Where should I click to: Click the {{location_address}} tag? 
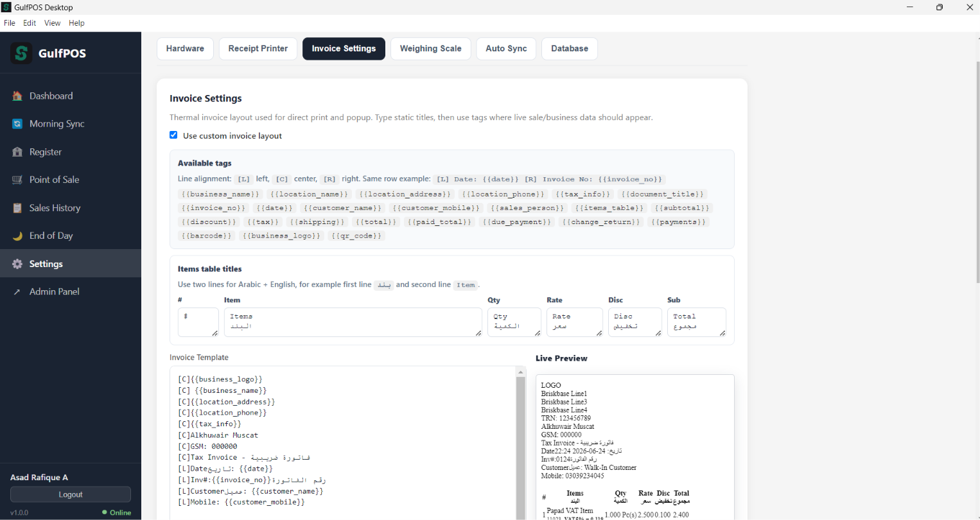(405, 194)
